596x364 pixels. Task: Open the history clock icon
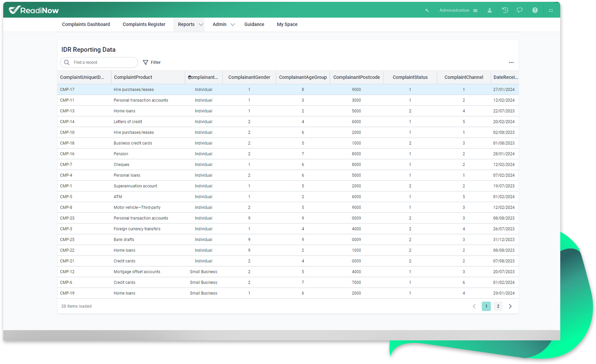pos(505,10)
